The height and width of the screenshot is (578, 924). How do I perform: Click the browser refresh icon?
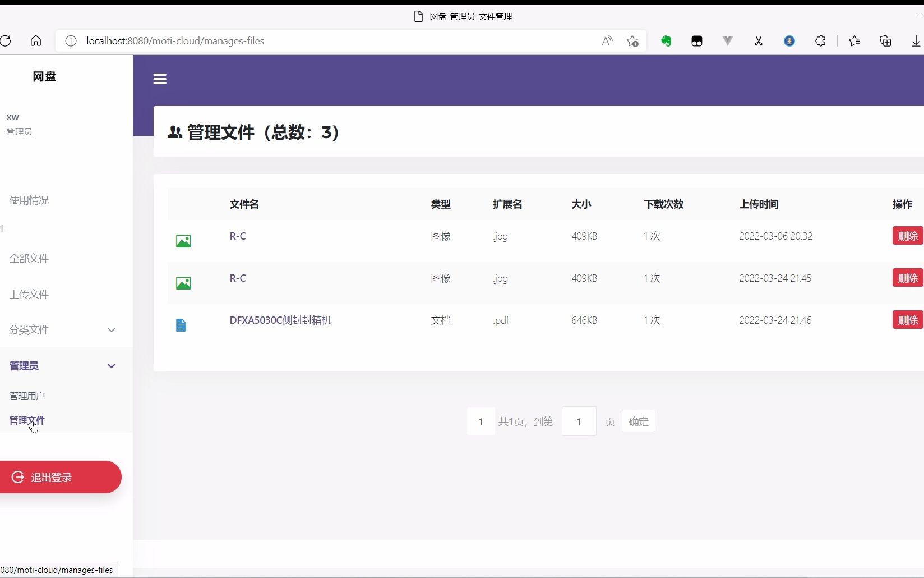click(x=6, y=41)
